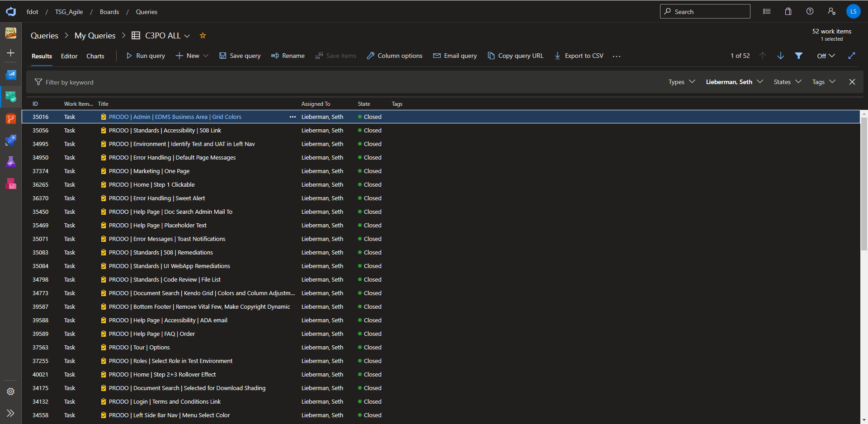Expand the States filter dropdown
The height and width of the screenshot is (424, 868).
(x=787, y=82)
